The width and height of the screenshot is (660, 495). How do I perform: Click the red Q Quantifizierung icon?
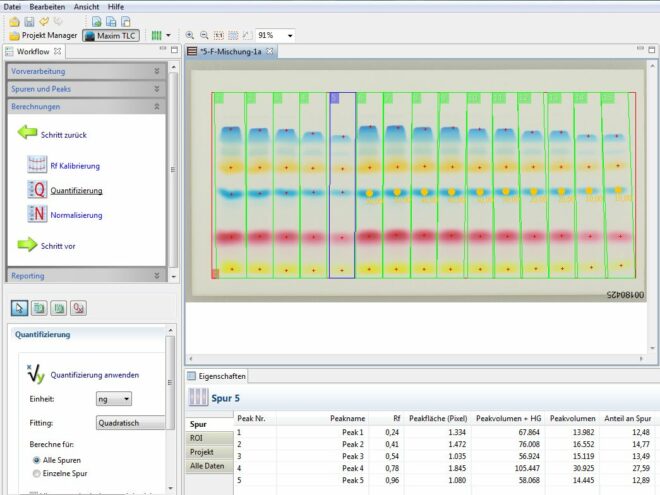click(37, 189)
